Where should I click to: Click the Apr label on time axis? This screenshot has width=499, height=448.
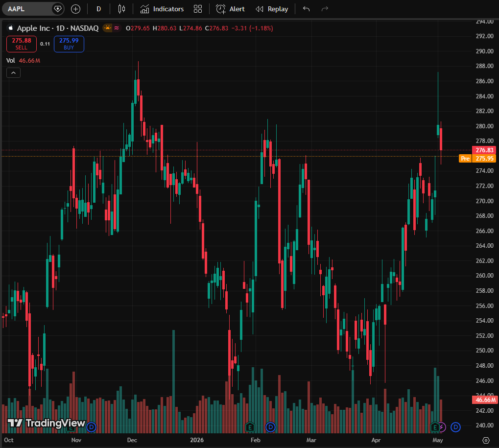click(376, 440)
